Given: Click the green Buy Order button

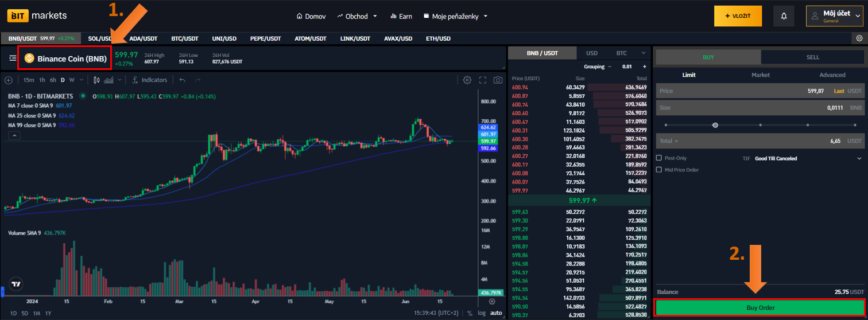Looking at the screenshot, I should (x=759, y=308).
